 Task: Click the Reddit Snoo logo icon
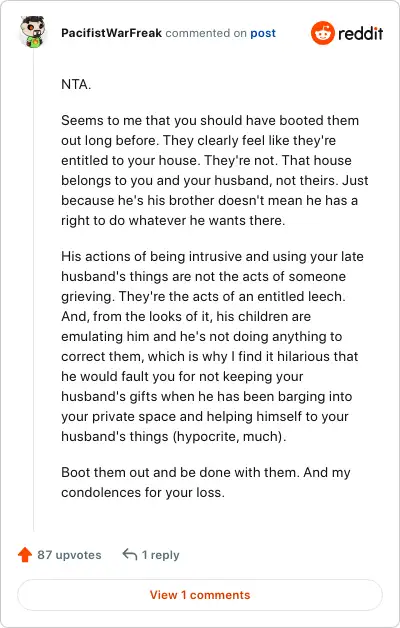(322, 33)
